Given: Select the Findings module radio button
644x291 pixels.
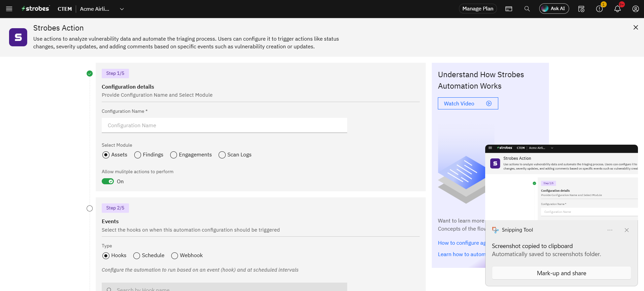Looking at the screenshot, I should tap(137, 155).
